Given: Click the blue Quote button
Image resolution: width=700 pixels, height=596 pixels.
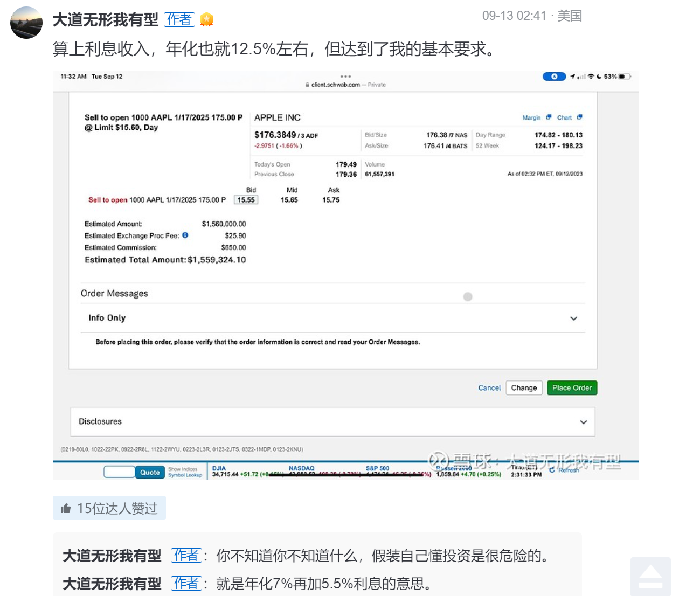Looking at the screenshot, I should coord(150,472).
